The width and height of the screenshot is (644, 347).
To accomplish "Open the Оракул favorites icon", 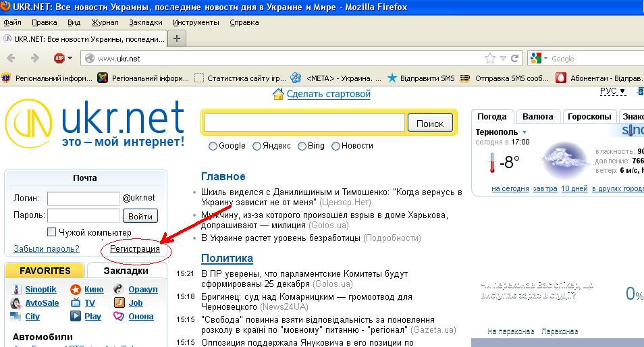I will (x=119, y=289).
